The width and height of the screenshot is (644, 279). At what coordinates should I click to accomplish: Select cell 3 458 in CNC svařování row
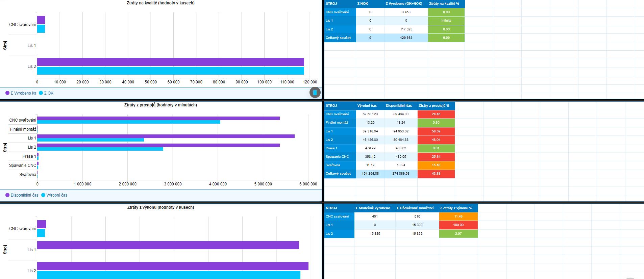406,12
